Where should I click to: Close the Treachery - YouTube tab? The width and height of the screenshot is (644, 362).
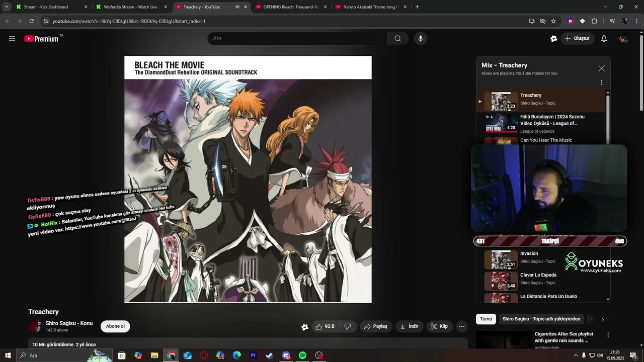[246, 7]
